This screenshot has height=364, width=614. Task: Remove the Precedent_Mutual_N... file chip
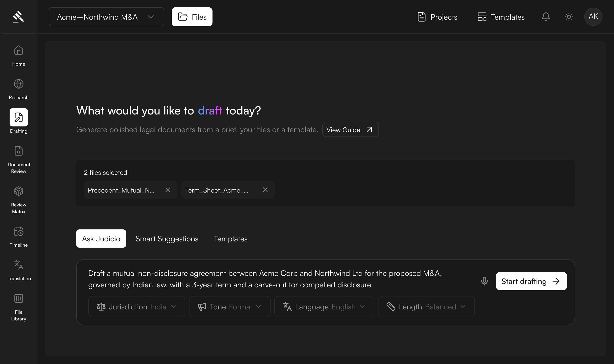(x=168, y=190)
